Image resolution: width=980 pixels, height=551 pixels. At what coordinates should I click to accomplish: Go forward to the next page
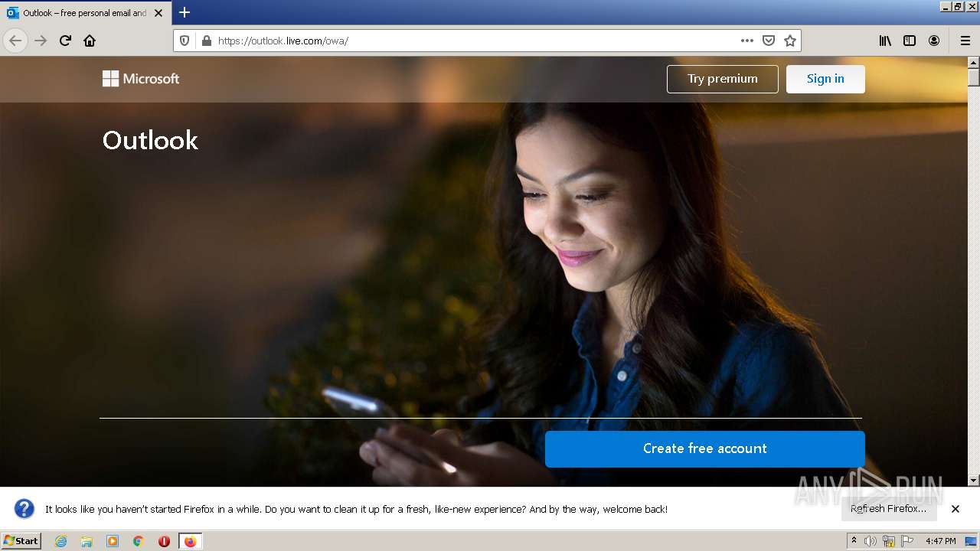41,41
